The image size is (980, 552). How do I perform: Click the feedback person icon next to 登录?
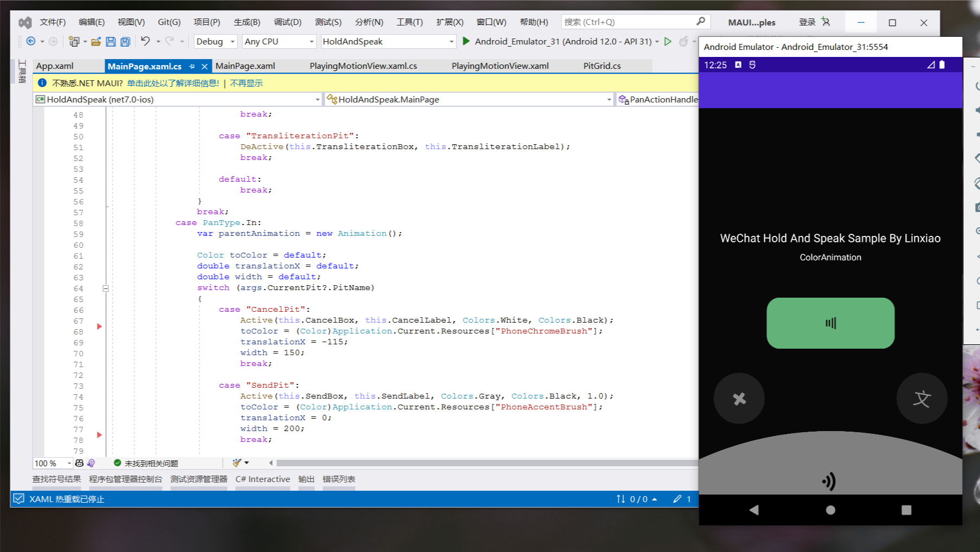point(826,22)
